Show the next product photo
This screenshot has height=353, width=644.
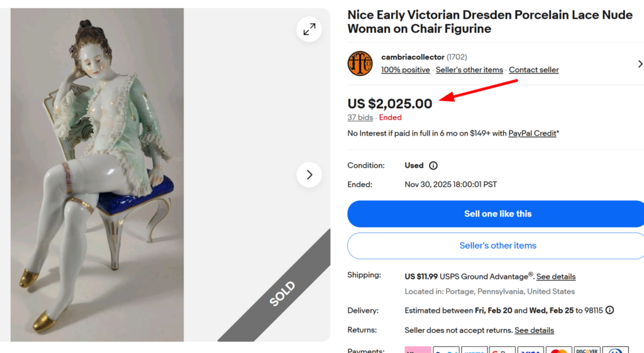[x=309, y=175]
